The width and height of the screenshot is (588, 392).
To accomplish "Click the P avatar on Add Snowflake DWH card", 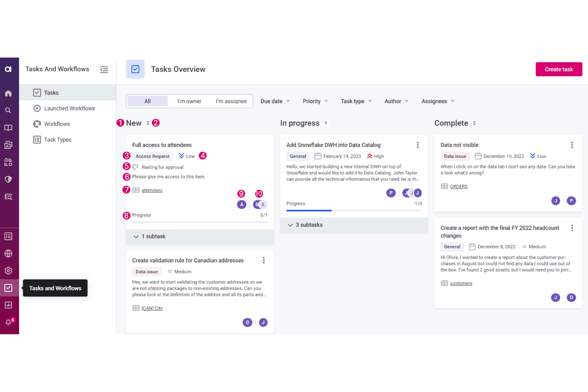I will (x=391, y=193).
